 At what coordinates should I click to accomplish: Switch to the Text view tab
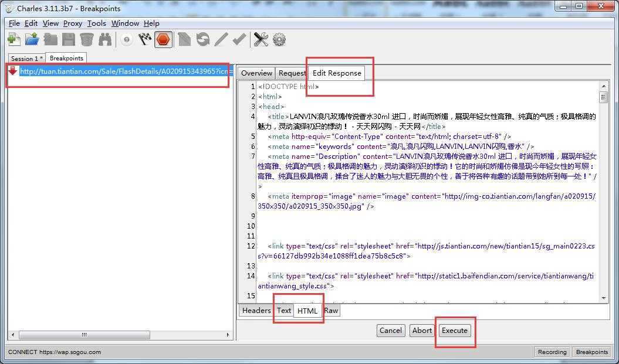coord(284,310)
